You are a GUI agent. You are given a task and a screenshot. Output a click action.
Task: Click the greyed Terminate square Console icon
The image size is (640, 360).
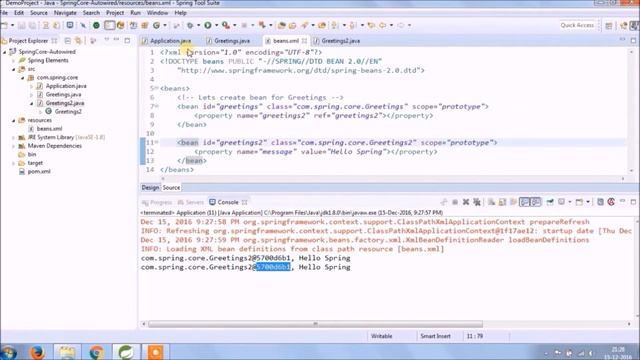[x=455, y=202]
